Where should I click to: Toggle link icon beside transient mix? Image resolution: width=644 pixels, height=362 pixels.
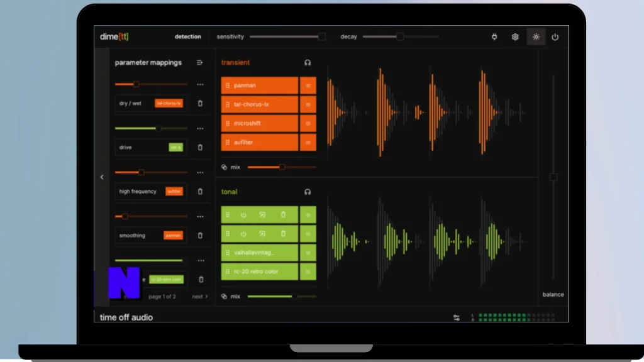[224, 167]
